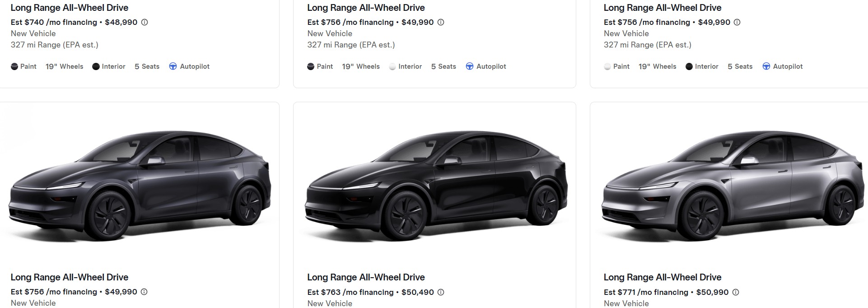868x308 pixels.
Task: Click info icon in top-middle $49,990 listing
Action: tap(441, 22)
